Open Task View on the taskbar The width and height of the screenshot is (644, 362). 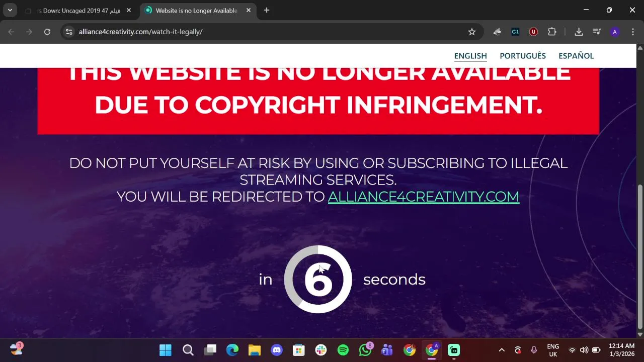[x=210, y=350]
